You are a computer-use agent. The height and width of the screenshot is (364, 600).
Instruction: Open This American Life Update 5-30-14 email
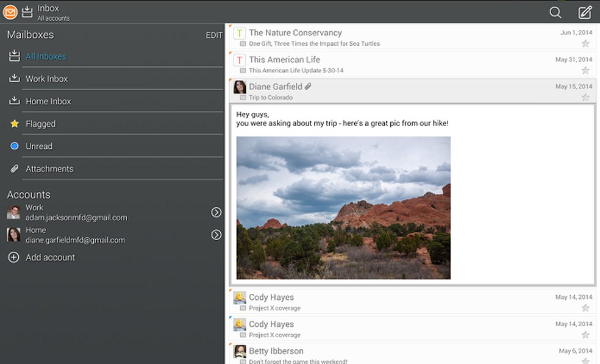413,64
